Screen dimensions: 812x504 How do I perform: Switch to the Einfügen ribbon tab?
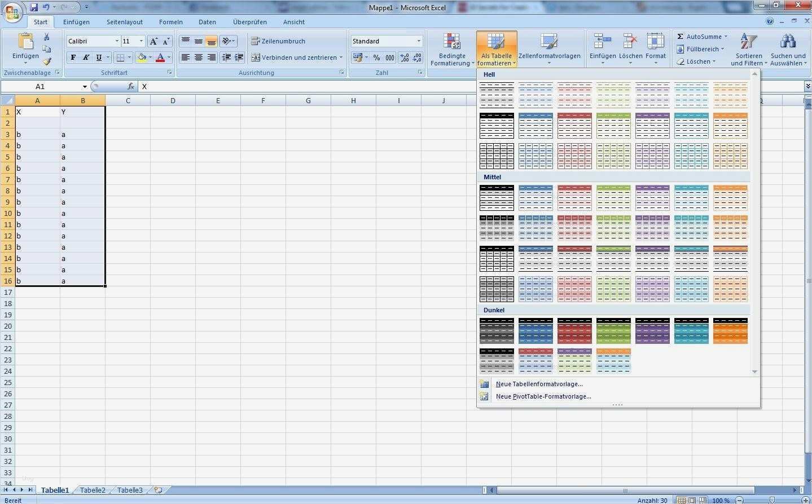click(x=76, y=22)
